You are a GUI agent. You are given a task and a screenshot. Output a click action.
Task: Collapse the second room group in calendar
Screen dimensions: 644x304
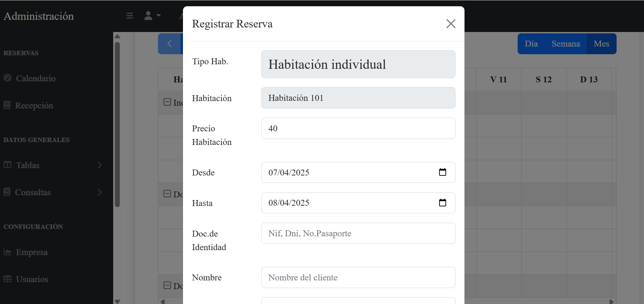click(x=167, y=194)
